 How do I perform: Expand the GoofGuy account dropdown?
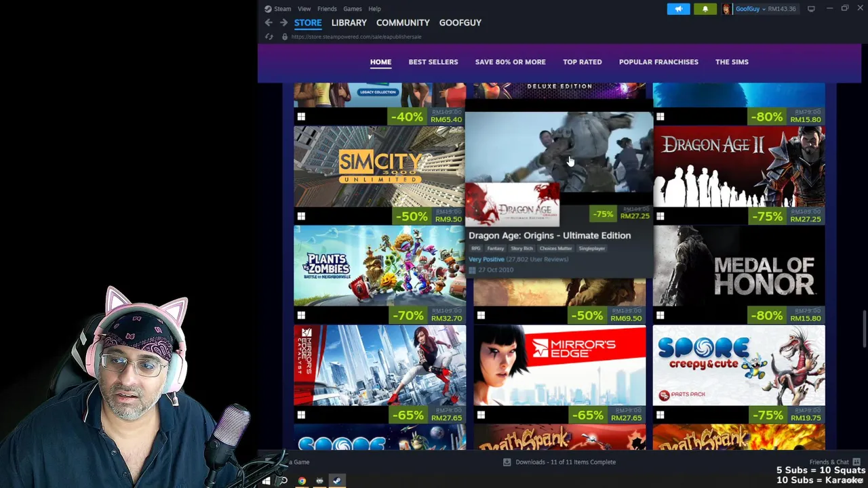pos(764,9)
